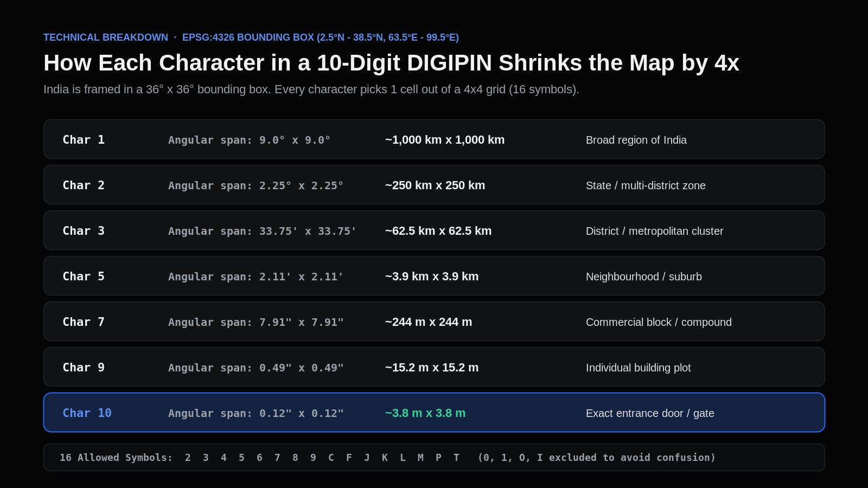Click 'Angular span: 33.75' x 33.75'' value
Viewport: 868px width, 488px height.
pyautogui.click(x=263, y=231)
